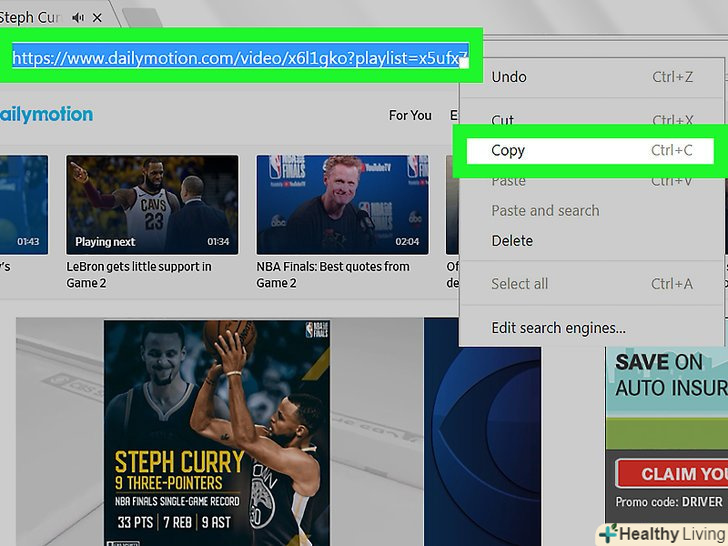Viewport: 728px width, 546px height.
Task: Click the 'Promo code: DRIVER' text
Action: click(x=669, y=502)
